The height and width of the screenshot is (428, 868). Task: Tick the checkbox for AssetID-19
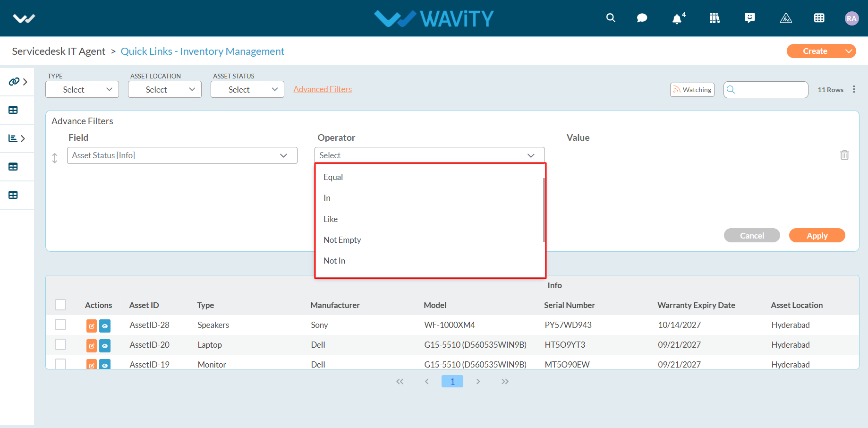(x=60, y=364)
